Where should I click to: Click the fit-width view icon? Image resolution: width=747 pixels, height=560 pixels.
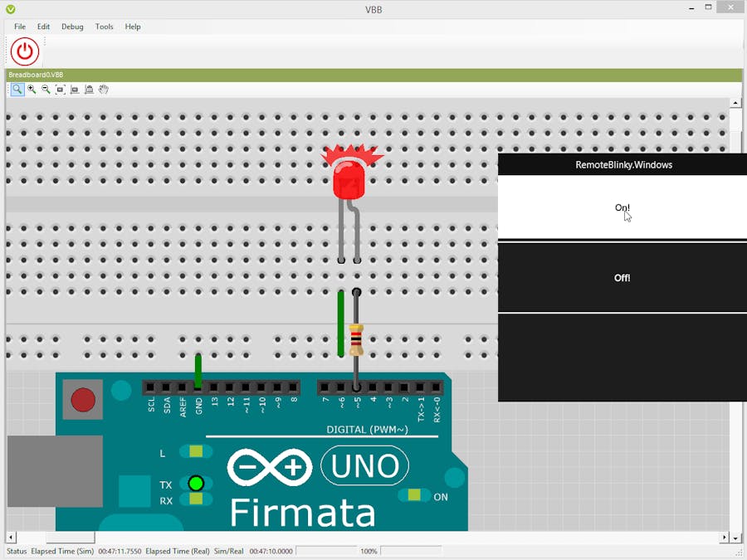(x=75, y=90)
